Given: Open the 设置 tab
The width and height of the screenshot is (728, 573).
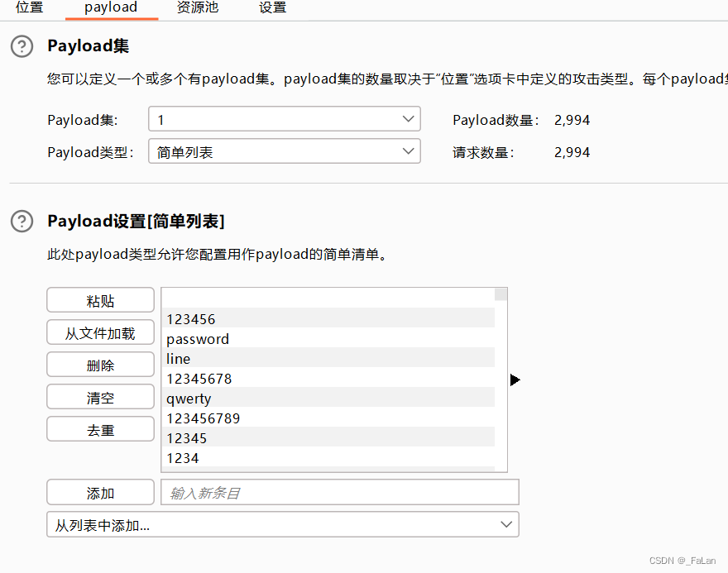Looking at the screenshot, I should tap(273, 8).
